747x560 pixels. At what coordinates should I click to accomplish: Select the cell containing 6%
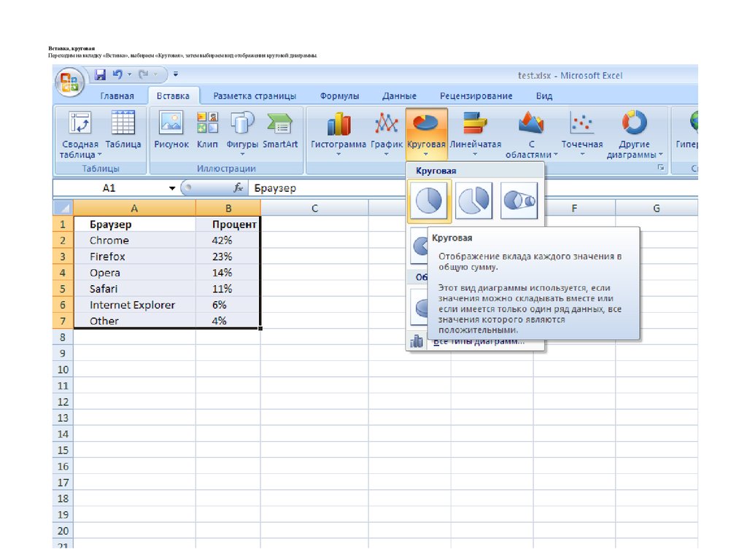click(228, 305)
